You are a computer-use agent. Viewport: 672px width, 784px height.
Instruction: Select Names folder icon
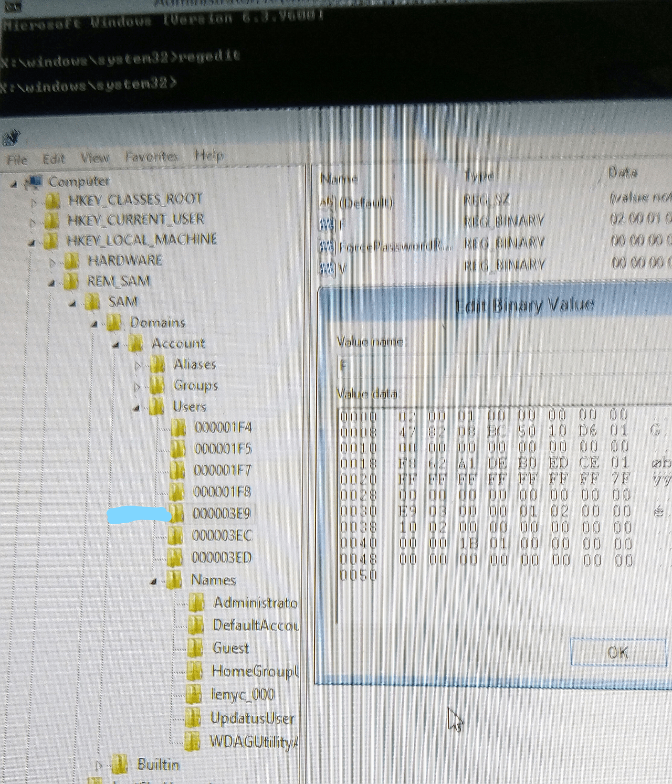coord(174,580)
